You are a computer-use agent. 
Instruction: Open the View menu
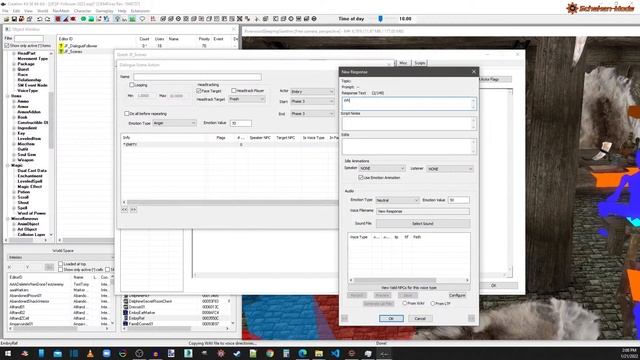click(28, 11)
